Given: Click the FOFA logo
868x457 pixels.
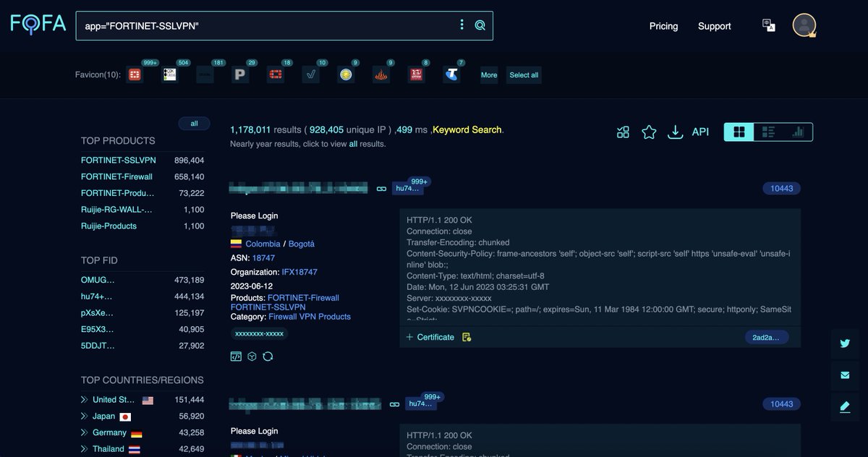Looking at the screenshot, I should (38, 25).
